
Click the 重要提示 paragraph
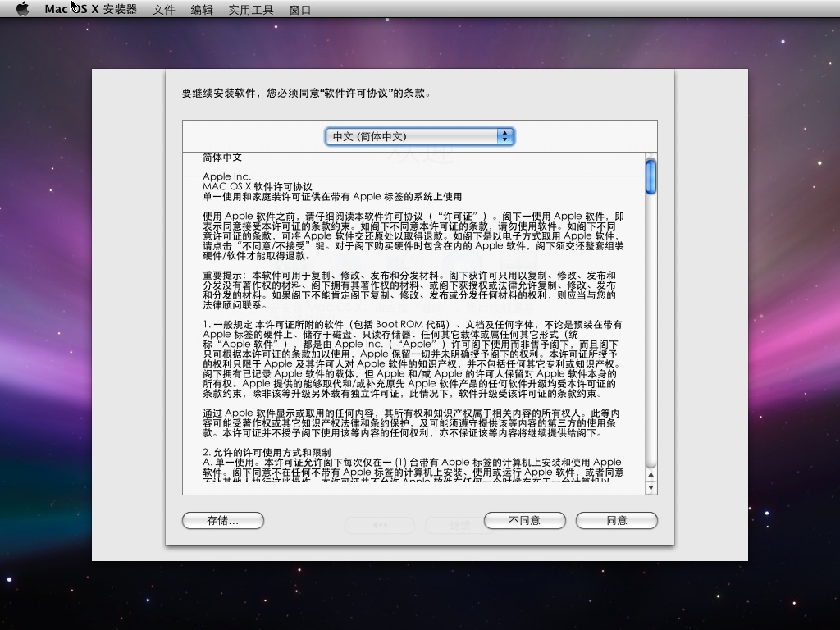pos(409,290)
